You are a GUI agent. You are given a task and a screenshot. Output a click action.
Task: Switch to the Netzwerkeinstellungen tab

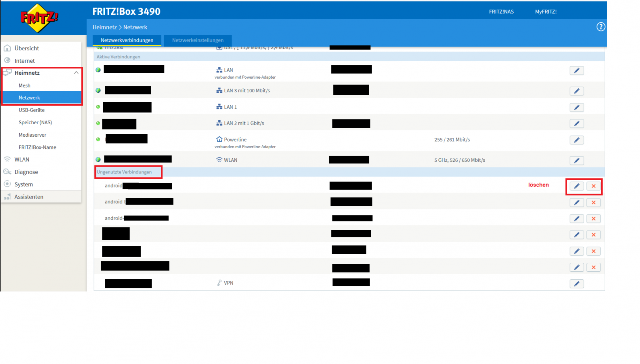[198, 40]
